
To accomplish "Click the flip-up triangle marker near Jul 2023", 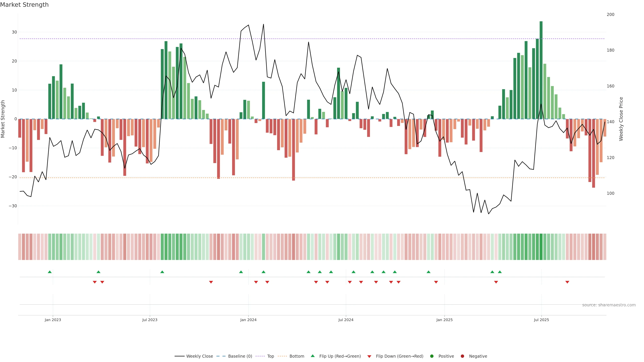I will [x=162, y=272].
